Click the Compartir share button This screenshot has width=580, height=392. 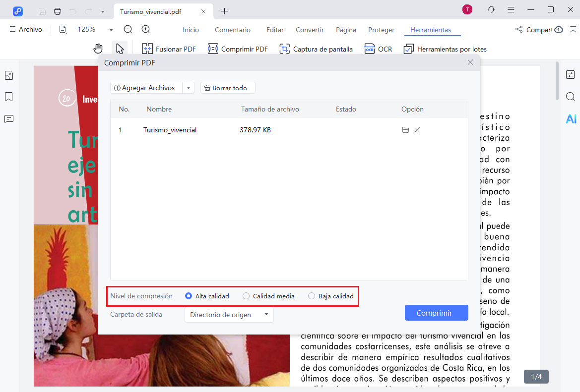pyautogui.click(x=533, y=30)
